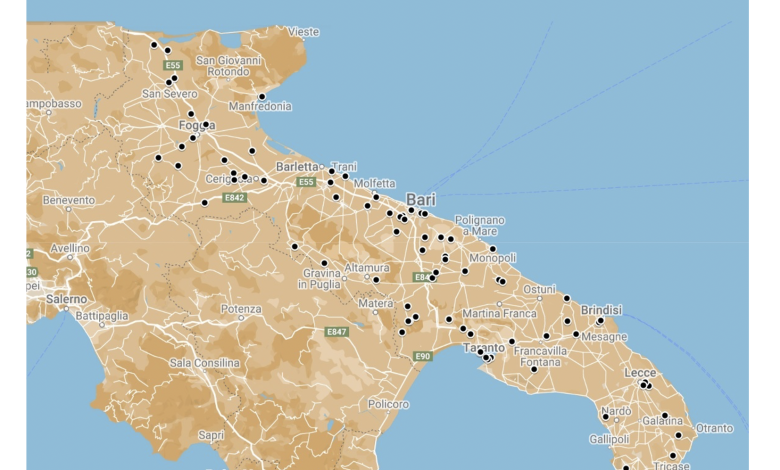Click the E90 road shield near Taranto
Image resolution: width=780 pixels, height=470 pixels.
click(x=422, y=356)
